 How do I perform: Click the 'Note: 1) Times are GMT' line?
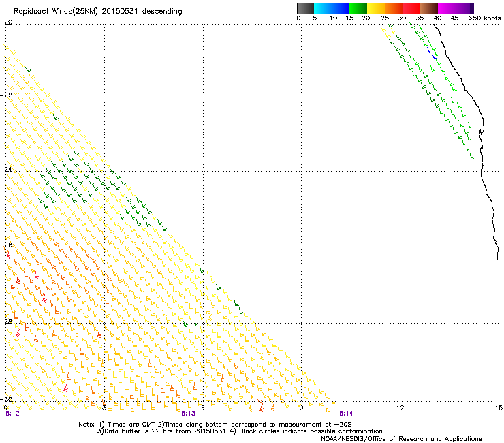(215, 425)
